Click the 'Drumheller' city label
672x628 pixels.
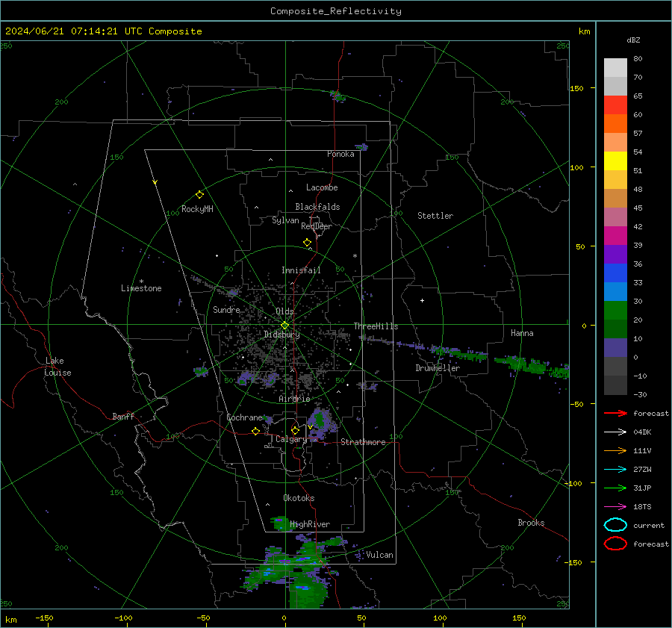tap(438, 368)
